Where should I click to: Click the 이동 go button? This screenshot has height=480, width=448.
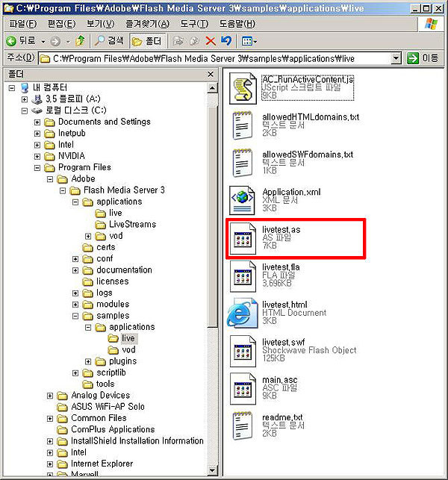pyautogui.click(x=423, y=58)
